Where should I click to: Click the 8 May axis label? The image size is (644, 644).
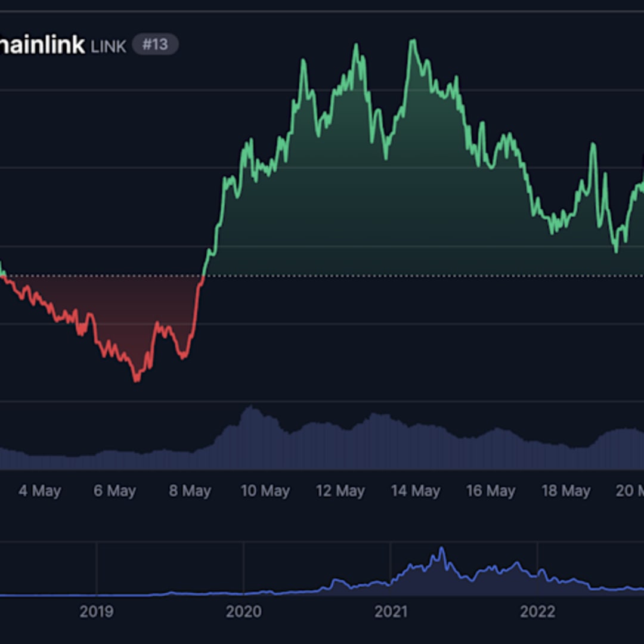[x=190, y=491]
